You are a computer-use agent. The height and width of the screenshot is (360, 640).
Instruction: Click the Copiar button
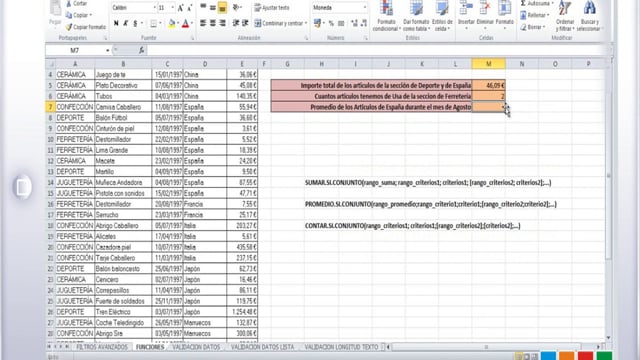pyautogui.click(x=78, y=15)
